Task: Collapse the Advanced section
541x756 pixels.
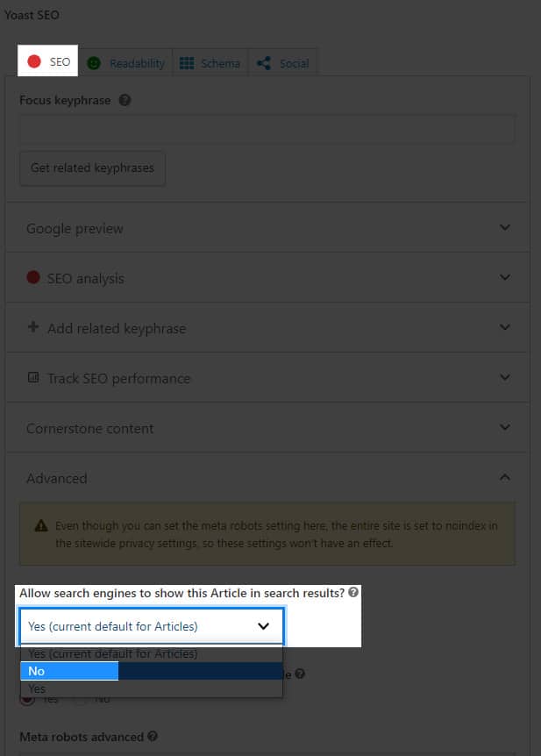Action: click(504, 478)
